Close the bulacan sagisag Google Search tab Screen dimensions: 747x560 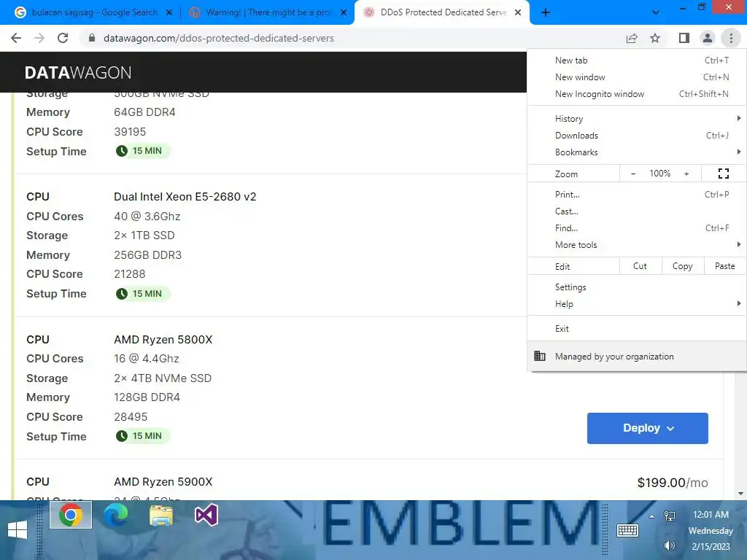coord(169,12)
